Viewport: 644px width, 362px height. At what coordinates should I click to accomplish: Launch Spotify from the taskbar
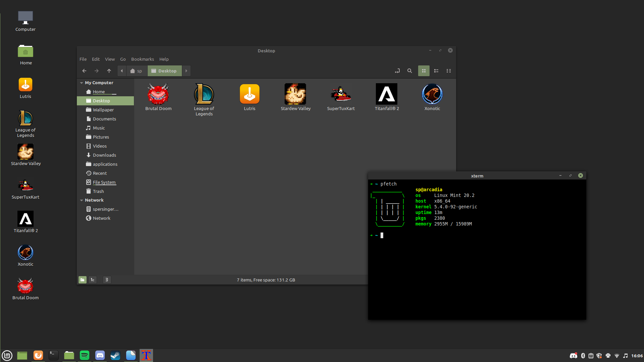coord(85,355)
